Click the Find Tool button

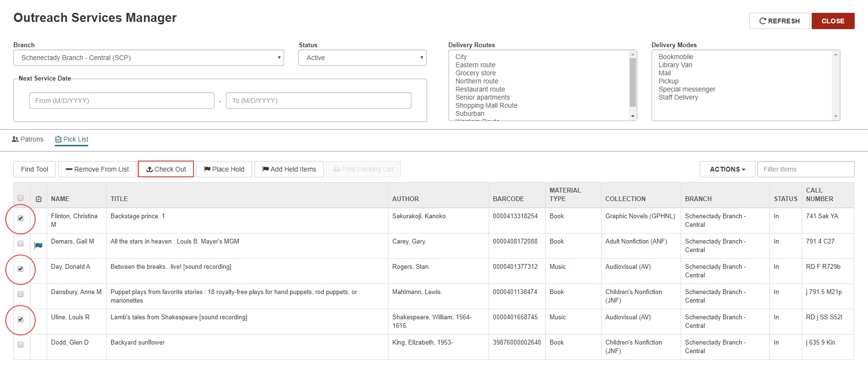(34, 169)
